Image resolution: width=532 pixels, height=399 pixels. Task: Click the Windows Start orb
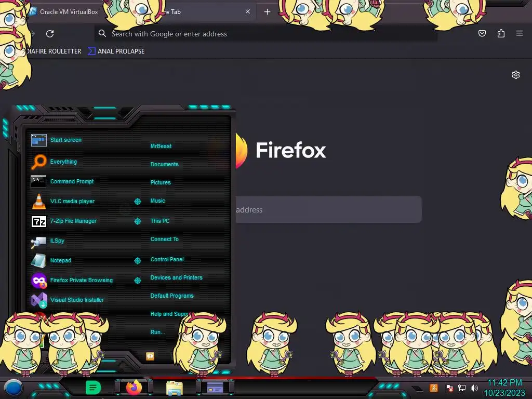13,388
